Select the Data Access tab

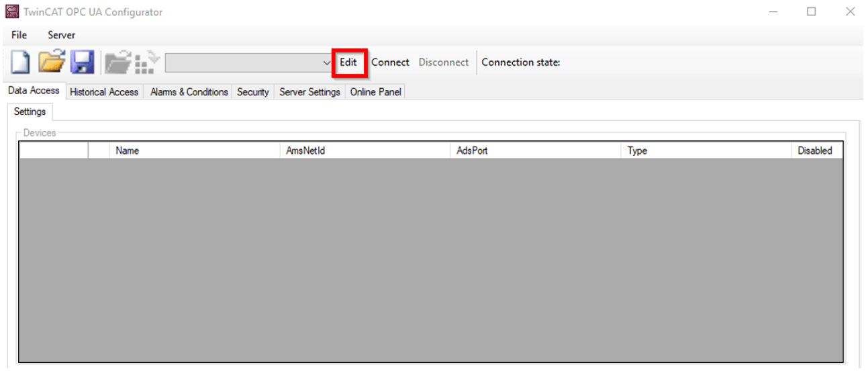(x=34, y=91)
